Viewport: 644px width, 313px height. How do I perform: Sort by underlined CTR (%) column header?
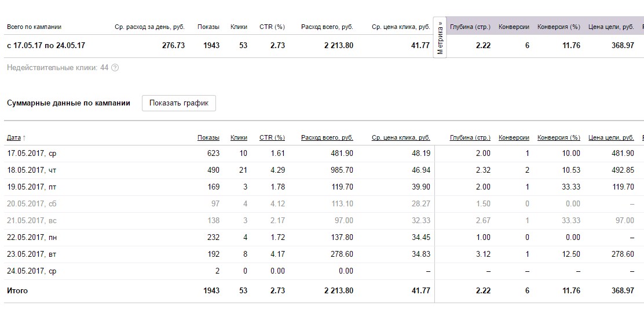pos(272,138)
